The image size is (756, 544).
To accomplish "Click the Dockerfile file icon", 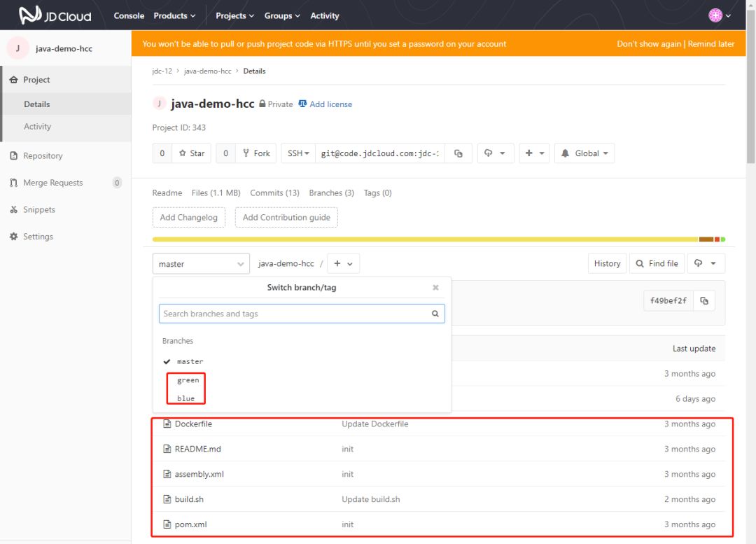I will 167,424.
